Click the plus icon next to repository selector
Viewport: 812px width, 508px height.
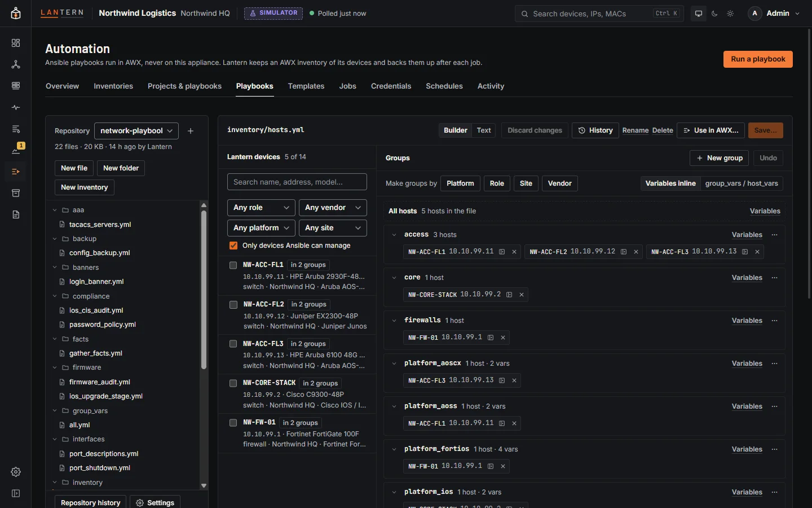pos(191,131)
